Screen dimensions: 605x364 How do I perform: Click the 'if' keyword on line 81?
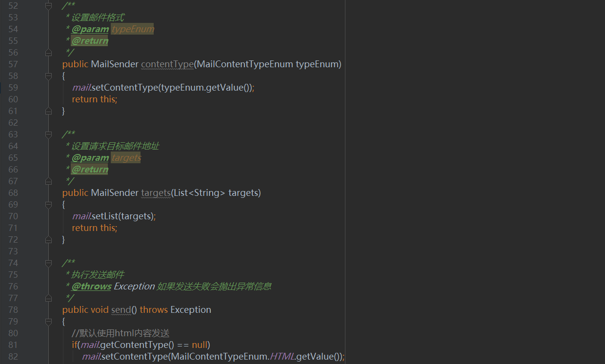point(74,345)
